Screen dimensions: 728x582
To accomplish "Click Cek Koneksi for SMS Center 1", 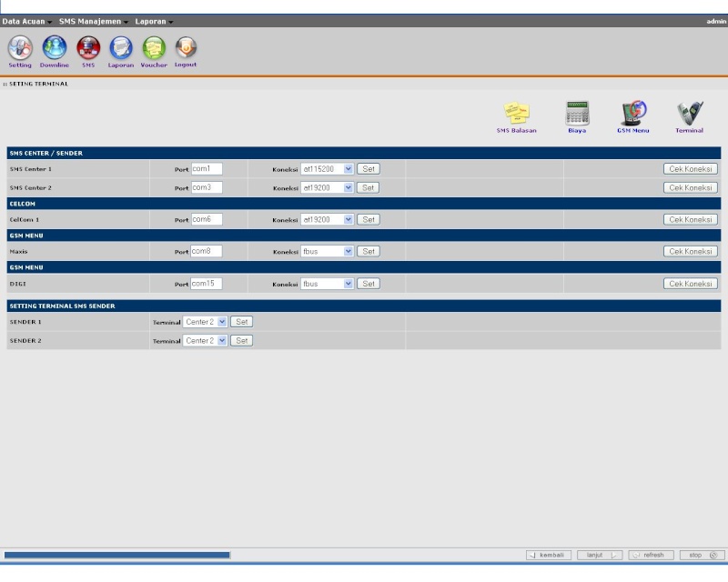I will point(691,169).
